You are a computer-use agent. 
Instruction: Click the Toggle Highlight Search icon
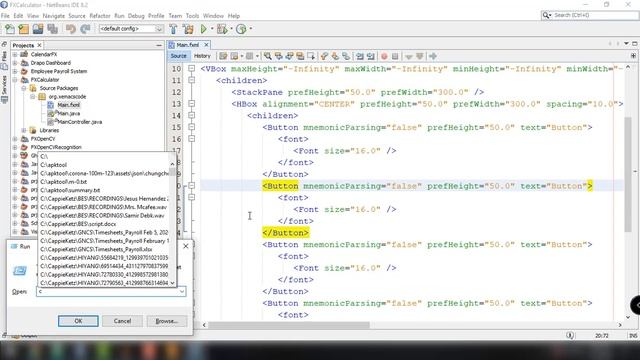300,56
